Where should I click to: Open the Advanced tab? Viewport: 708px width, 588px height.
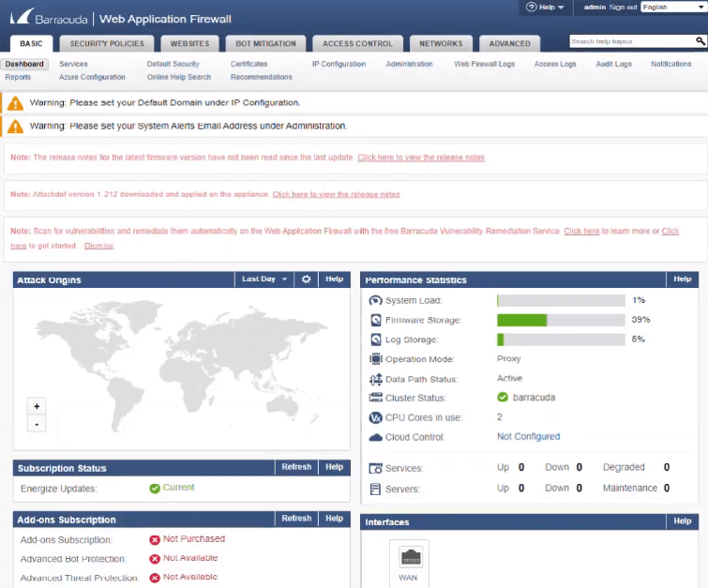click(510, 44)
